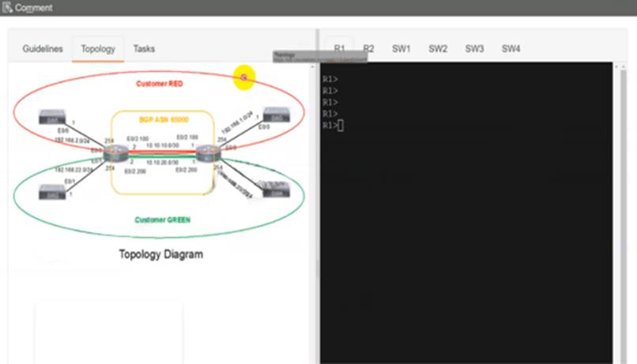Click the left router icon in the diagram

tap(116, 154)
